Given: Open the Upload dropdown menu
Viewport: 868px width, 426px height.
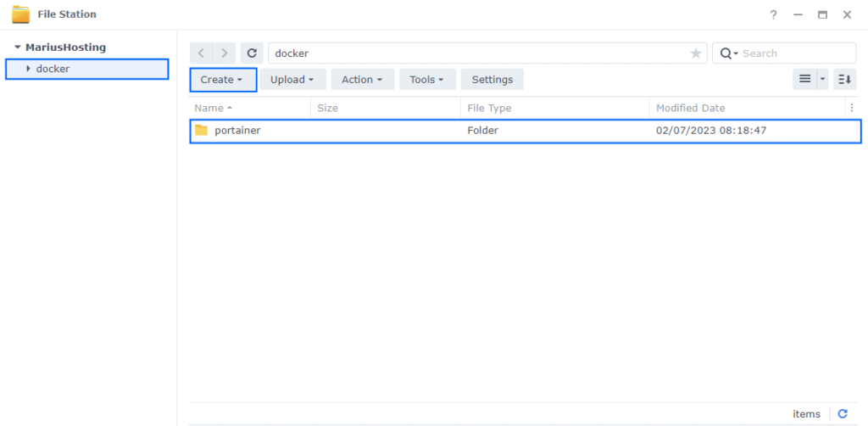Looking at the screenshot, I should 292,80.
